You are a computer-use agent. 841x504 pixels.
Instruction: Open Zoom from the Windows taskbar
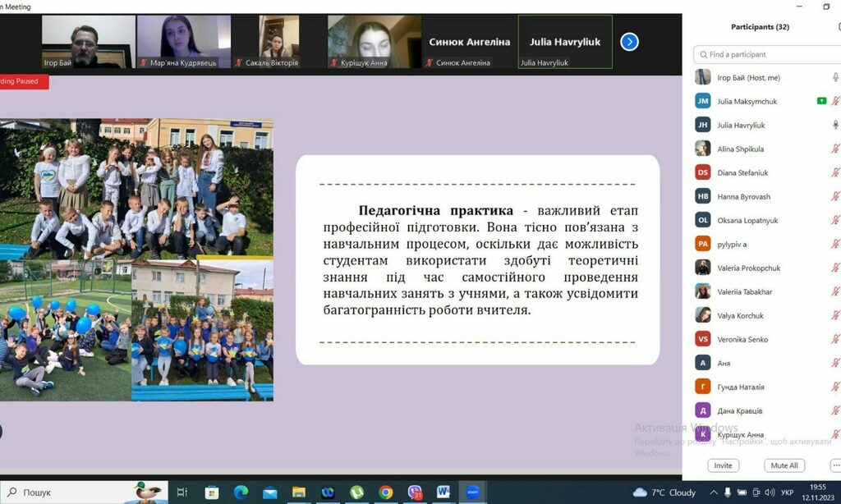[472, 493]
